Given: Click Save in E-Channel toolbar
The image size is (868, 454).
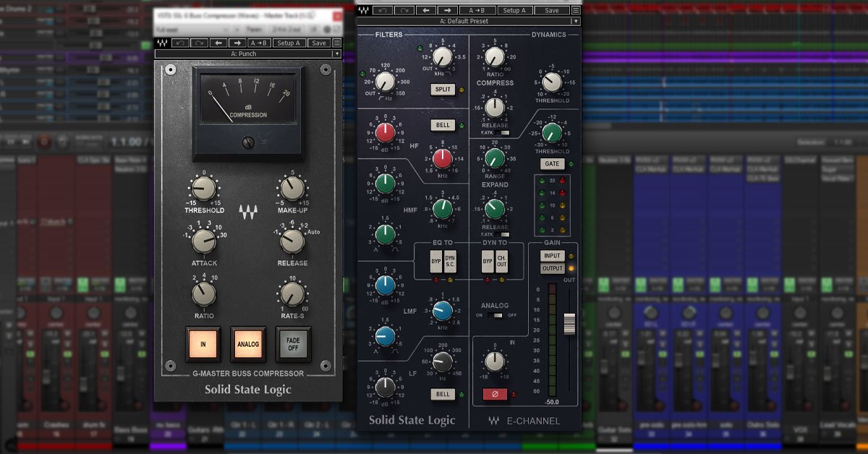Looking at the screenshot, I should (552, 10).
